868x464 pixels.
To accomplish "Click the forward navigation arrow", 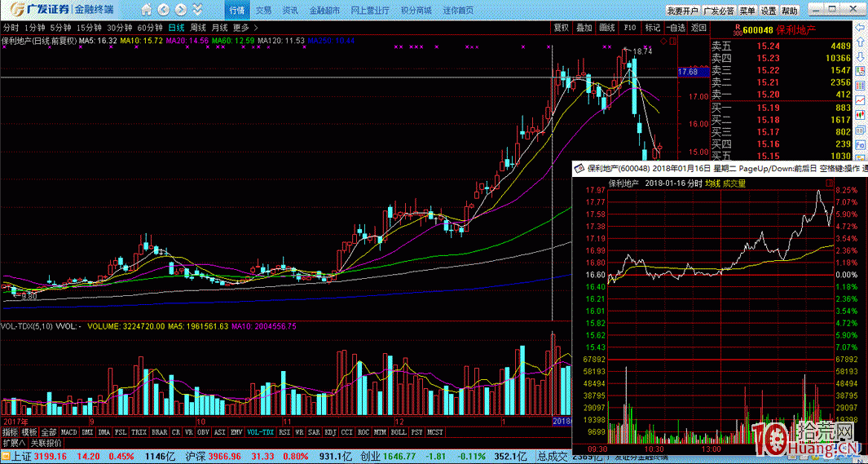I will pos(181,10).
